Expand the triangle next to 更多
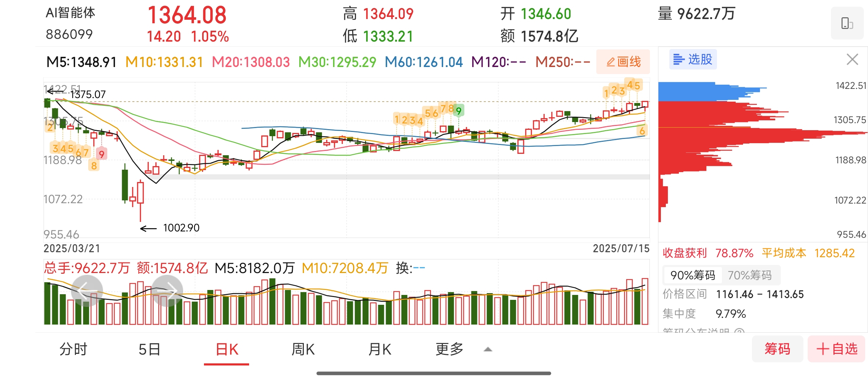 tap(488, 349)
